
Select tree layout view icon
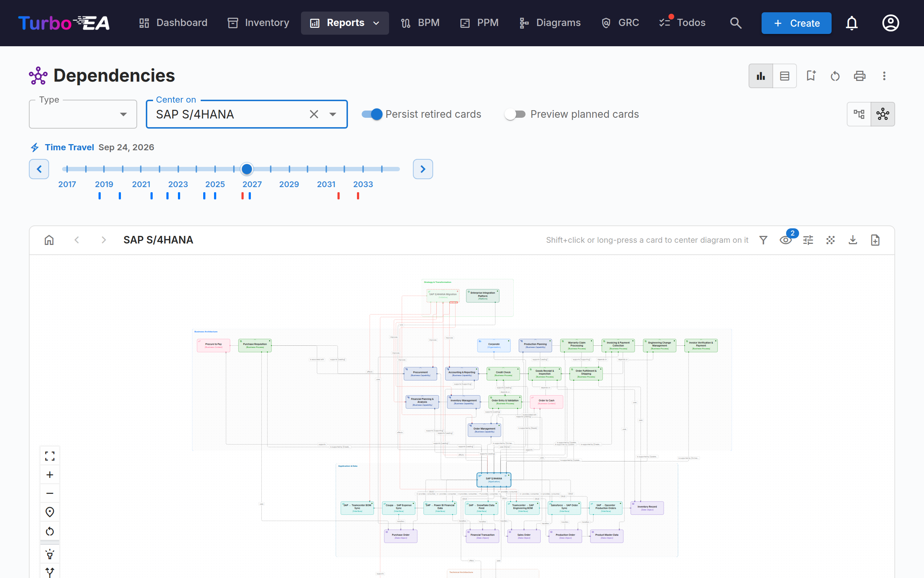[859, 114]
